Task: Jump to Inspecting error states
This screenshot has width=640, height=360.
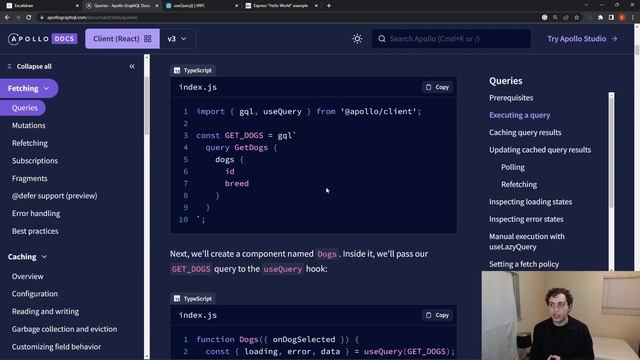Action: click(526, 219)
